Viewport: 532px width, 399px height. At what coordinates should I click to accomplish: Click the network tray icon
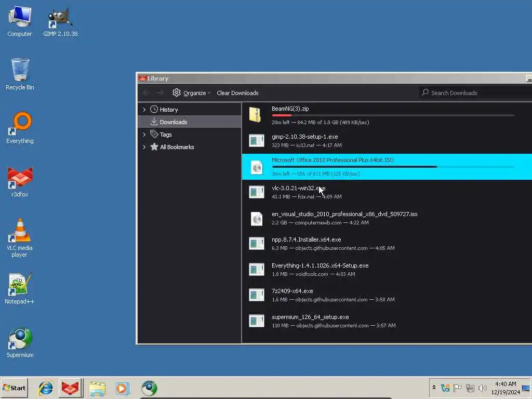coord(470,388)
